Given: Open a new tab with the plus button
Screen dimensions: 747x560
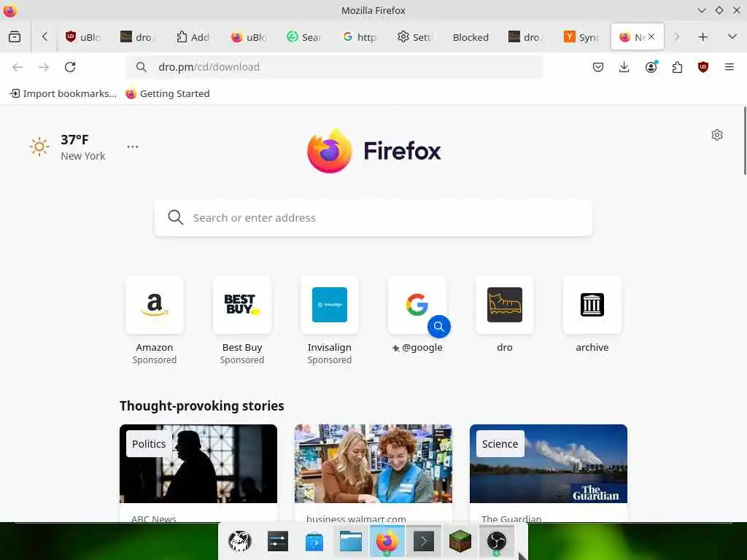Looking at the screenshot, I should click(x=703, y=36).
